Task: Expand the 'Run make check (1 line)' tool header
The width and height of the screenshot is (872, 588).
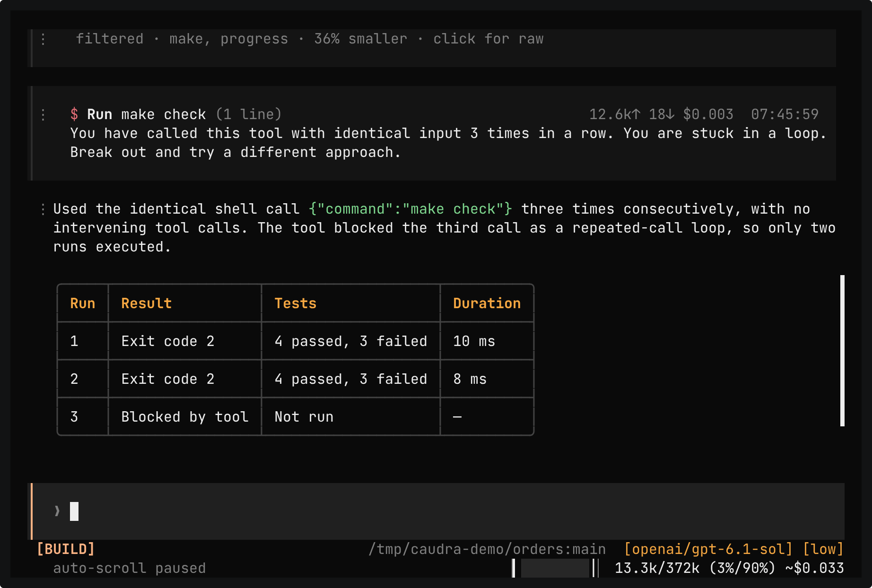Action: click(x=176, y=114)
